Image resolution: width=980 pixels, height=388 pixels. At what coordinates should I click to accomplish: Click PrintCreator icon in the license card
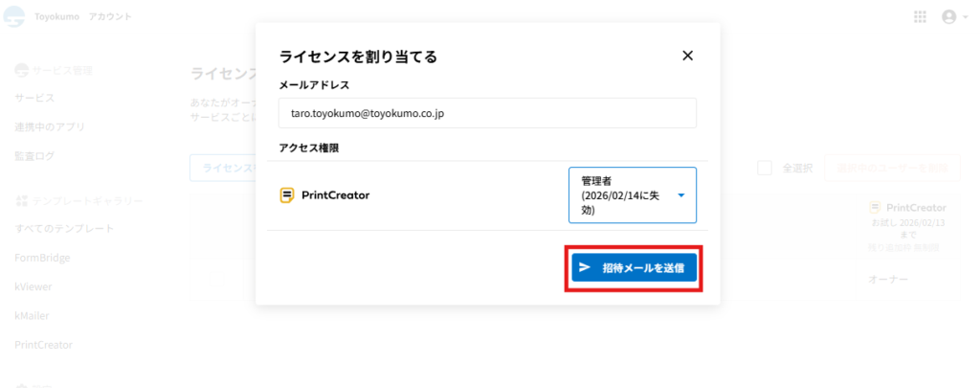[x=876, y=208]
